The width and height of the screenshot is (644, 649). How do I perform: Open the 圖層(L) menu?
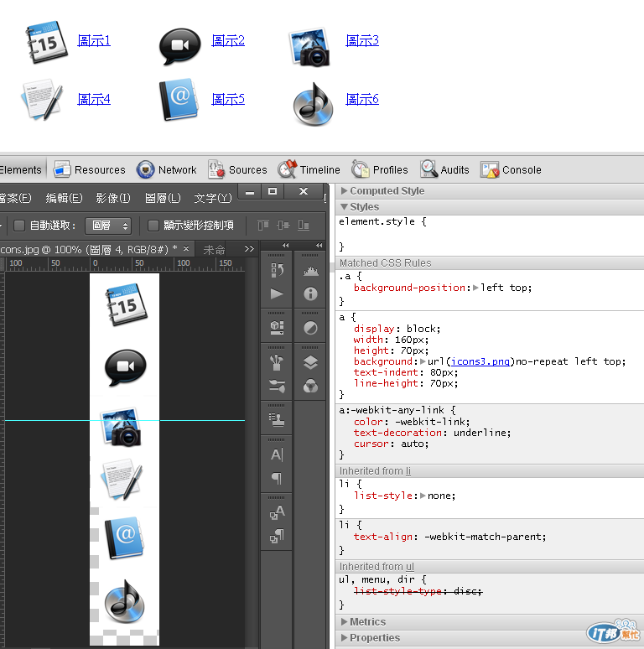pos(163,198)
